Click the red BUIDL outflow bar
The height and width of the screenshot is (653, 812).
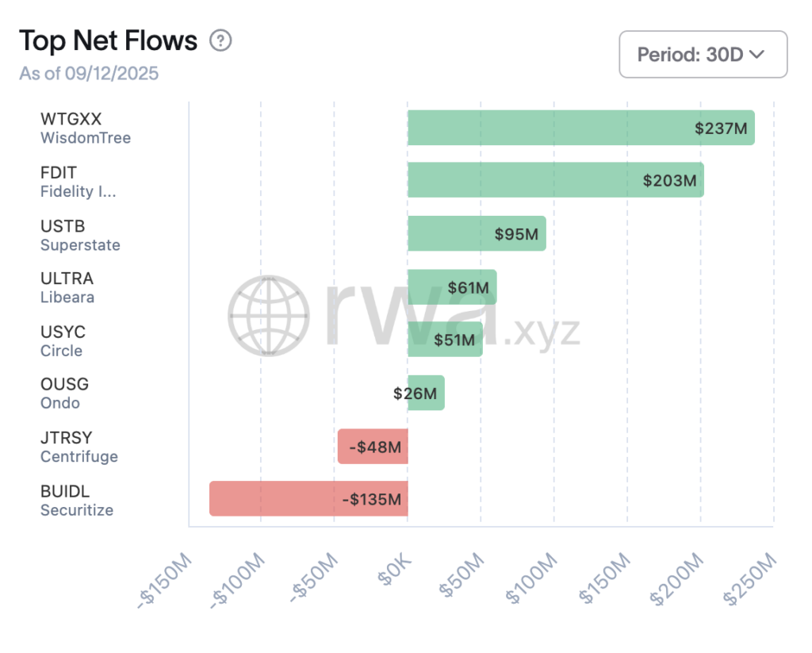coord(308,499)
